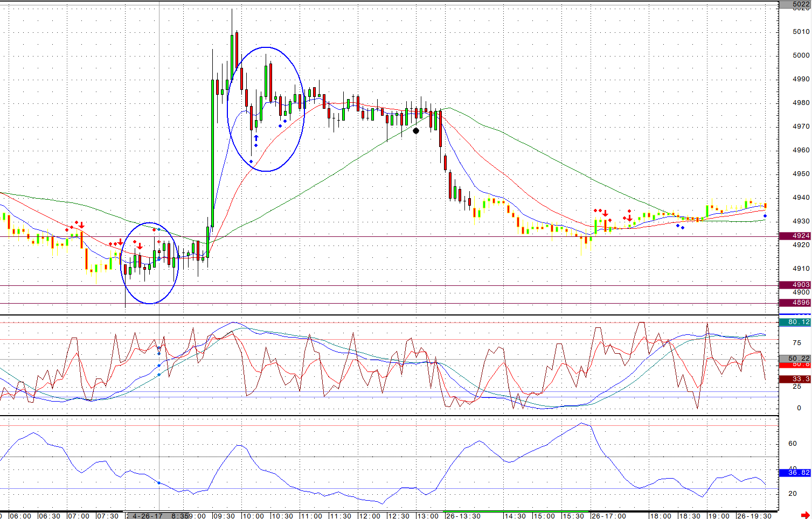
Task: Click the 15:30 time axis label
Action: (x=573, y=516)
